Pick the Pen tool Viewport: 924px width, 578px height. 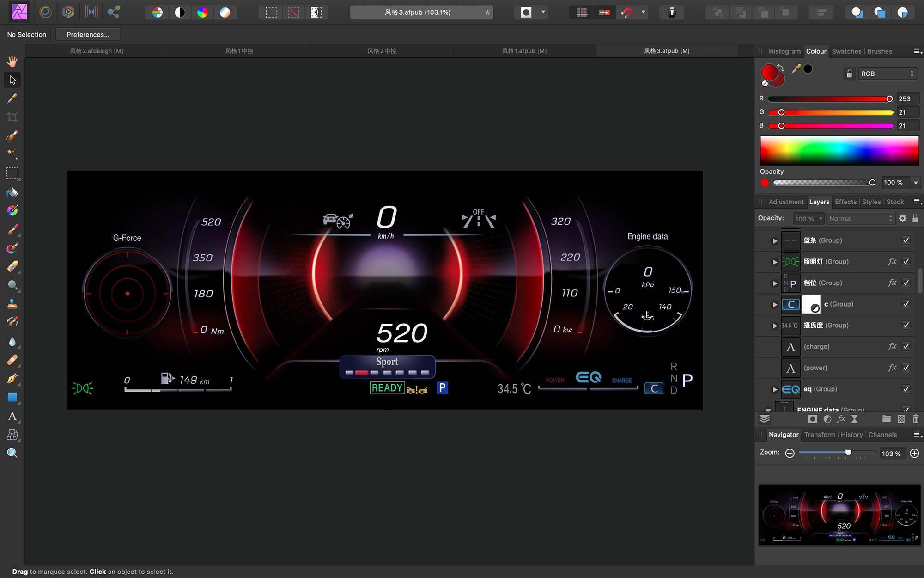[x=12, y=379]
